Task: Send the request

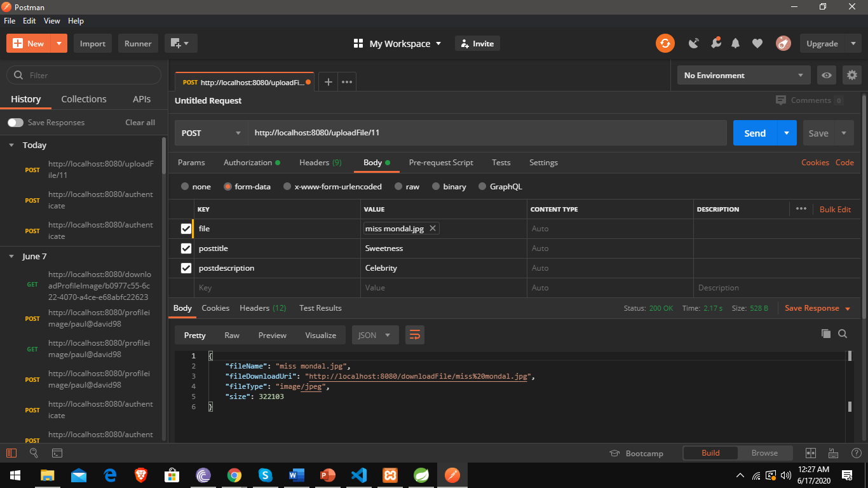Action: coord(755,133)
